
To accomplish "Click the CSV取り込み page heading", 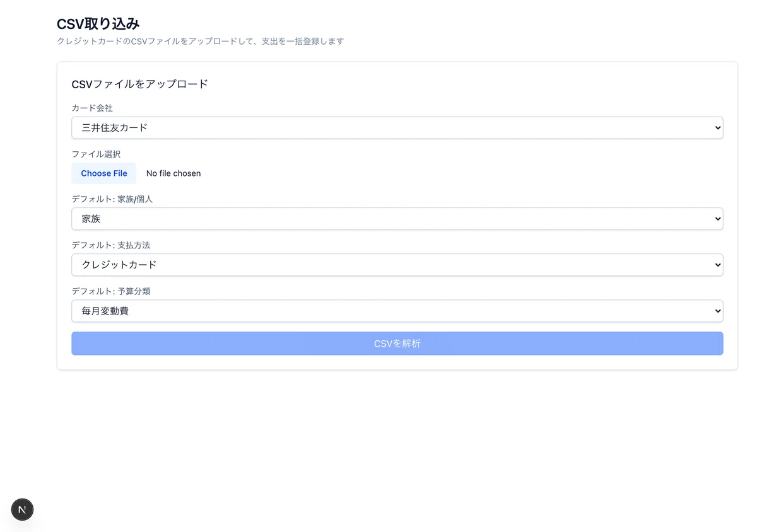I will pos(98,24).
